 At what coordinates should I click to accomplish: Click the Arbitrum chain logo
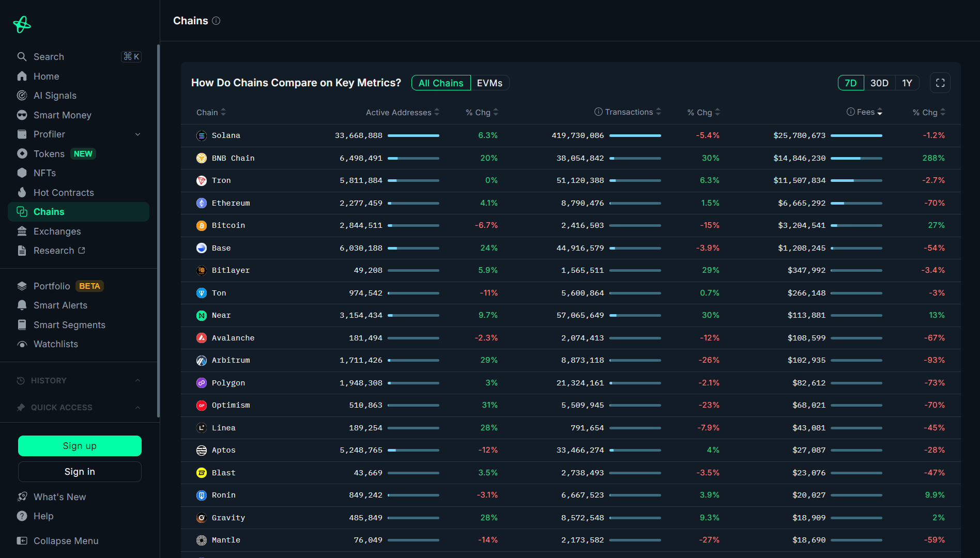202,360
